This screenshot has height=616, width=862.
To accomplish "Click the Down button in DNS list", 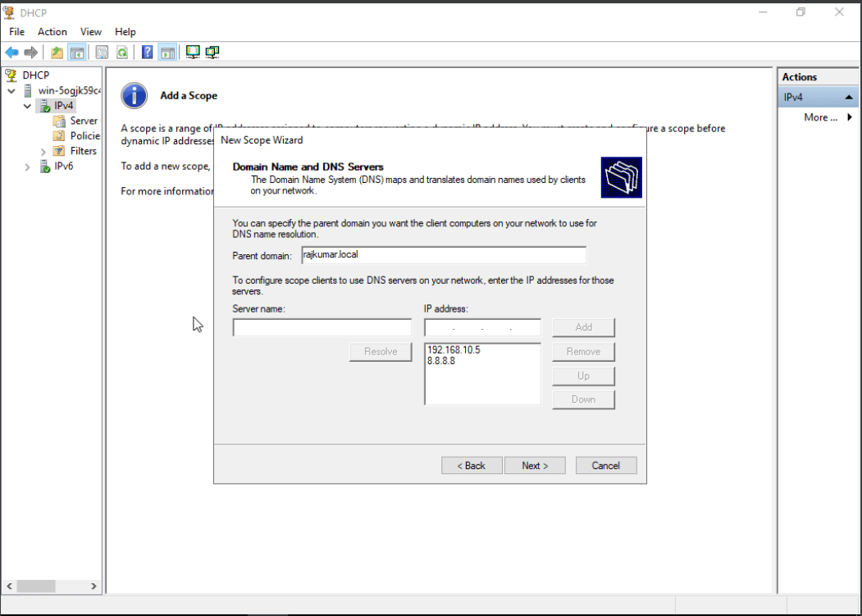I will click(x=583, y=399).
